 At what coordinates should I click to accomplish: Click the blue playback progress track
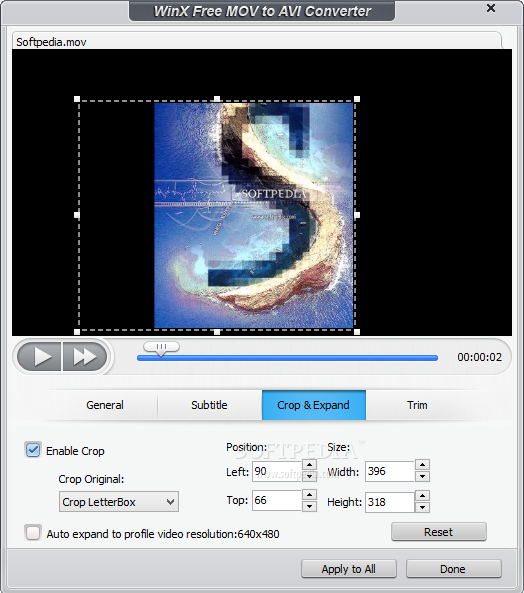click(x=287, y=358)
